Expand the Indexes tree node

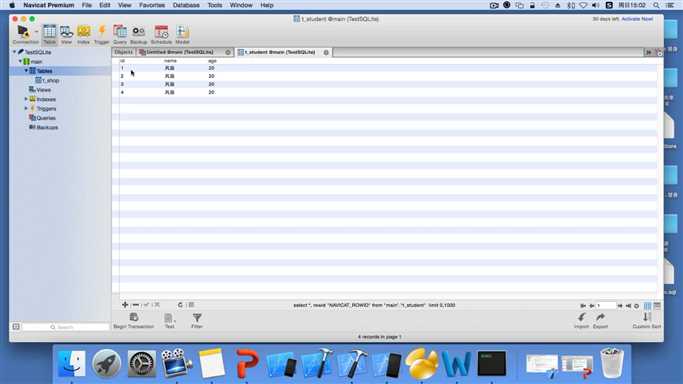[x=26, y=99]
